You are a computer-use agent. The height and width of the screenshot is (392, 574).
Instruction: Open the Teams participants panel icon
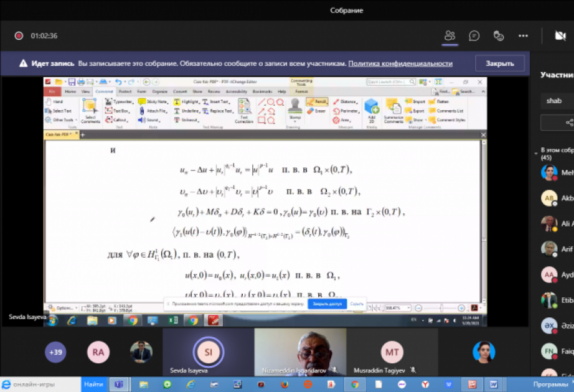coord(449,35)
